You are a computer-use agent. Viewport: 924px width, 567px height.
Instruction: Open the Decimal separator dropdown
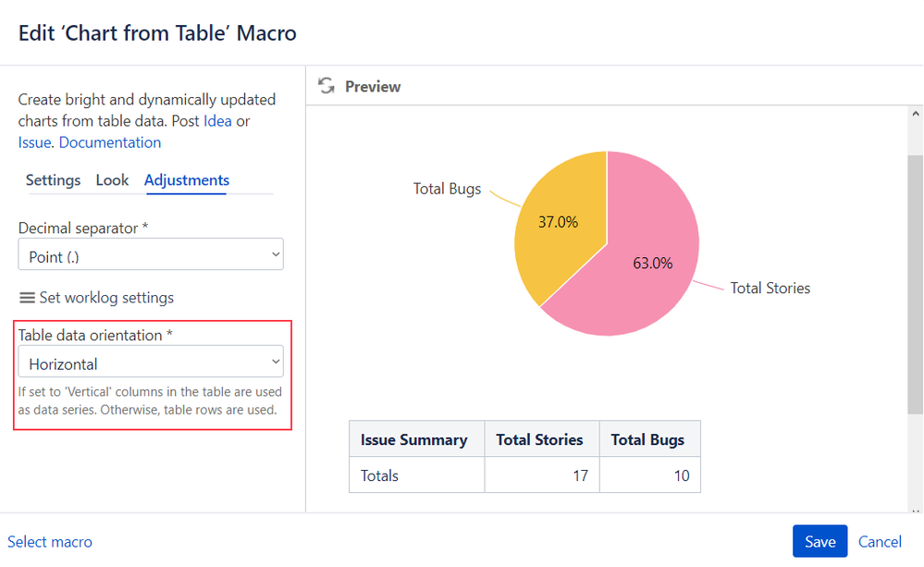[151, 254]
